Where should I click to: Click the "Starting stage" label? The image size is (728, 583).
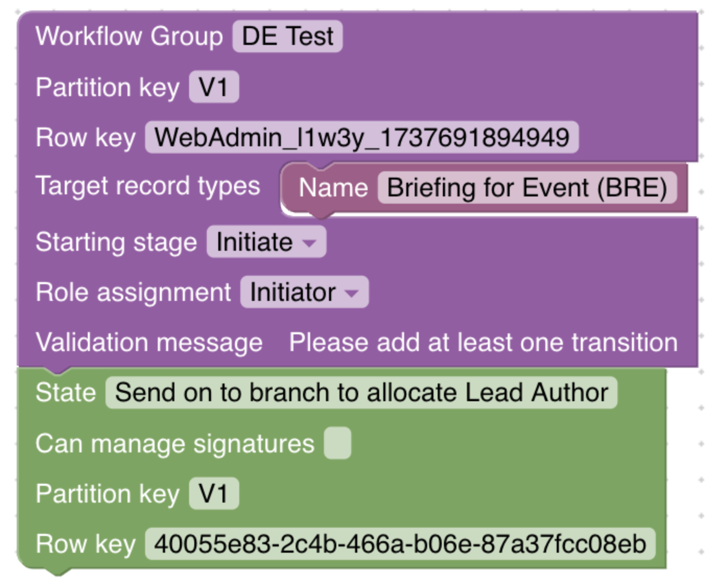coord(116,242)
